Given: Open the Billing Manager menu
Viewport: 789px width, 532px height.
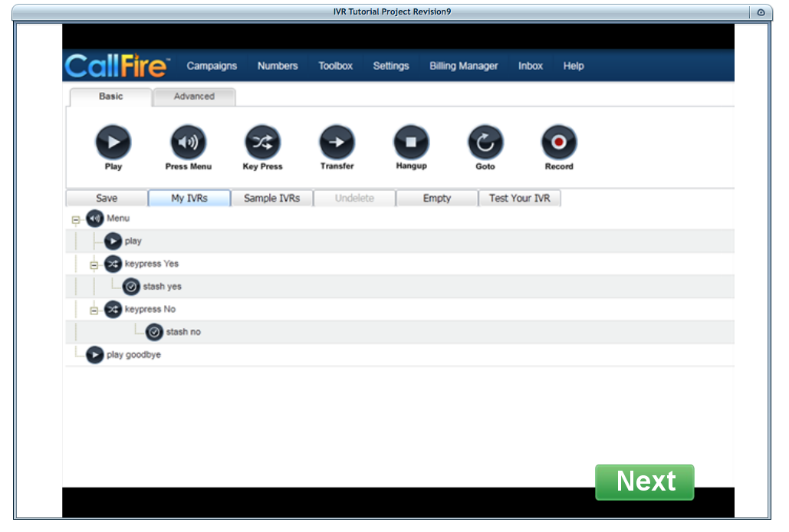Looking at the screenshot, I should coord(463,66).
